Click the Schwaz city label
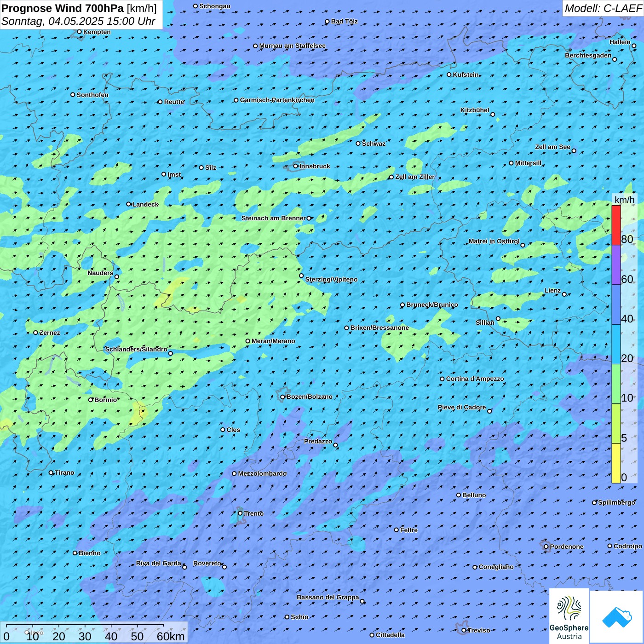This screenshot has width=644, height=644. point(374,144)
